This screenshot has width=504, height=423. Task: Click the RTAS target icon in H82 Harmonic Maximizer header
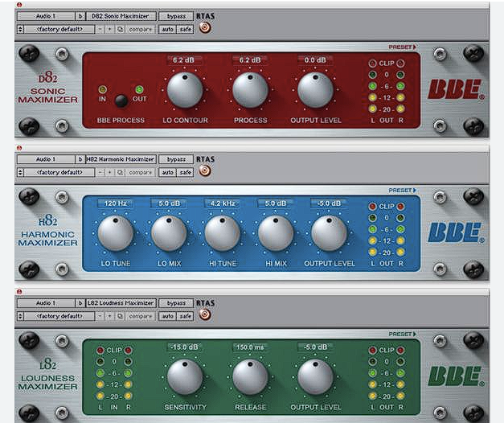(205, 170)
